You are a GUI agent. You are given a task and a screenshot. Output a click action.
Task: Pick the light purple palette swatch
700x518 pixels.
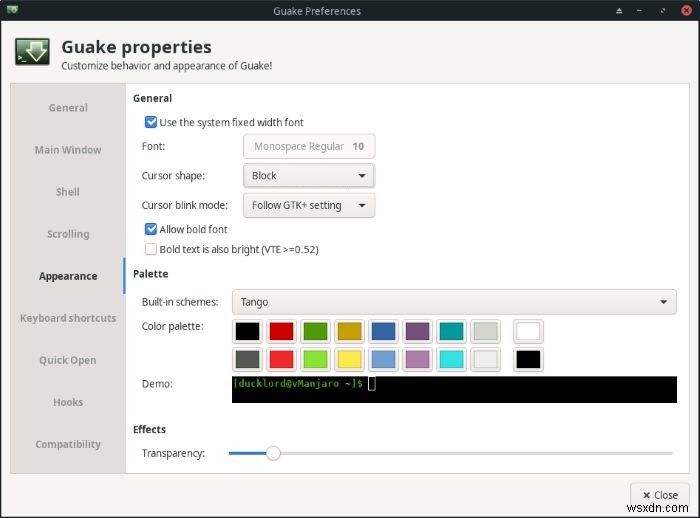point(417,359)
